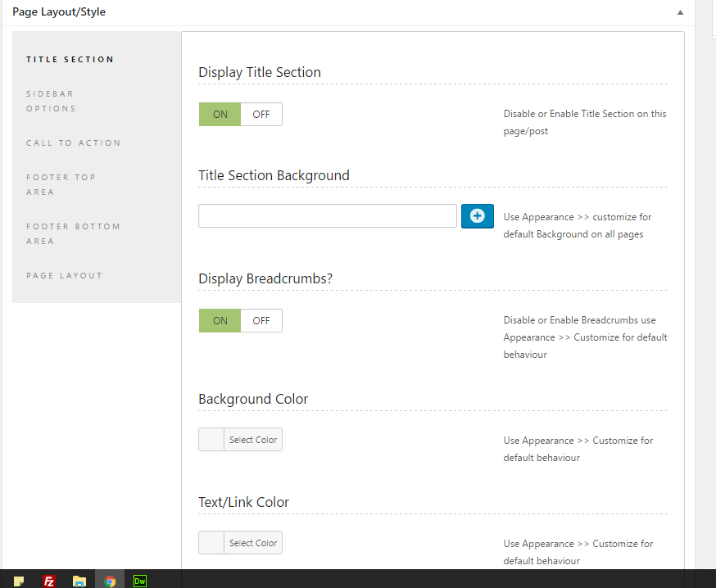716x588 pixels.
Task: Switch Display Breadcrumbs to OFF
Action: (261, 321)
